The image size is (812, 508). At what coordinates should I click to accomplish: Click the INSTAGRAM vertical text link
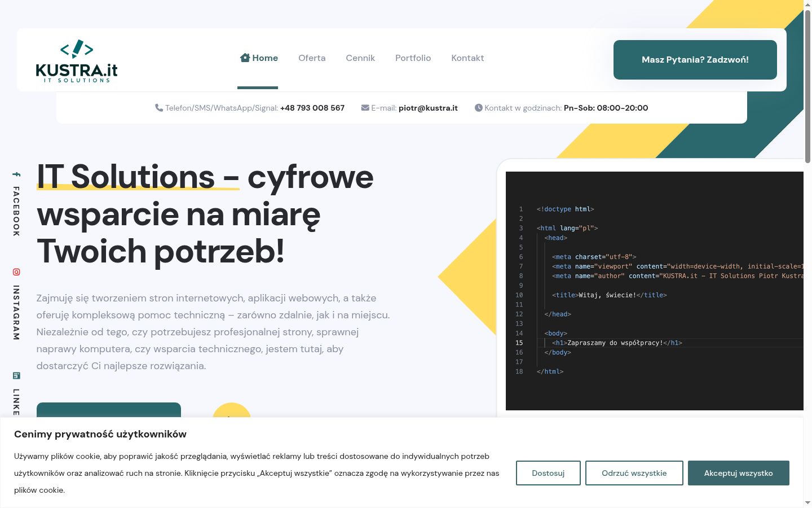16,313
